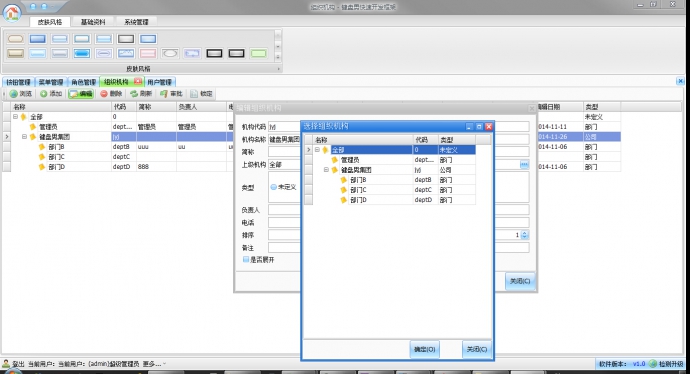Open the 更多... dropdown in status bar
Screen dimensions: 690x374
pos(154,364)
